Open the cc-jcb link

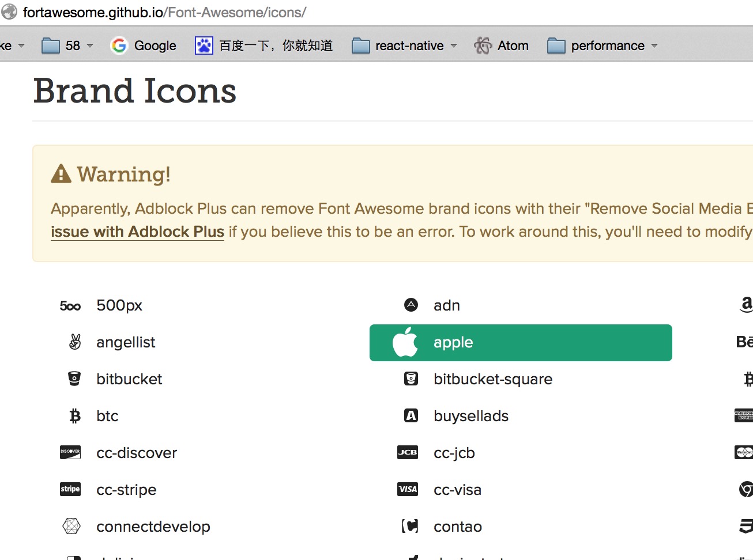point(454,453)
